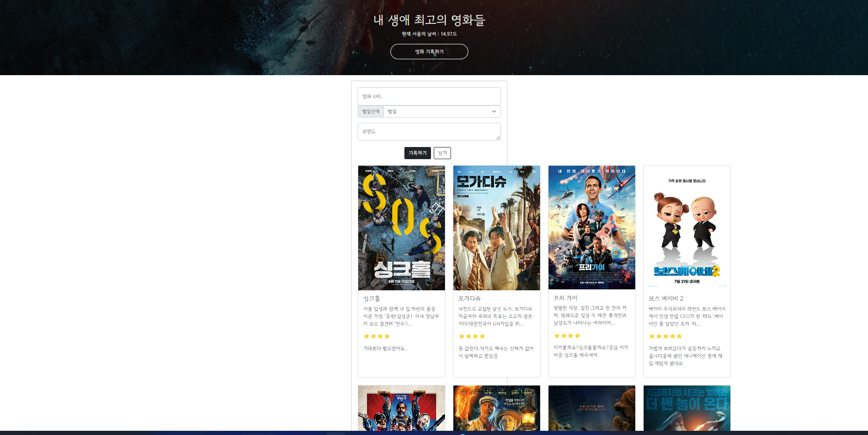Click the 돈 값한다 comment on the 모가디슈 card
The height and width of the screenshot is (435, 868).
click(496, 352)
